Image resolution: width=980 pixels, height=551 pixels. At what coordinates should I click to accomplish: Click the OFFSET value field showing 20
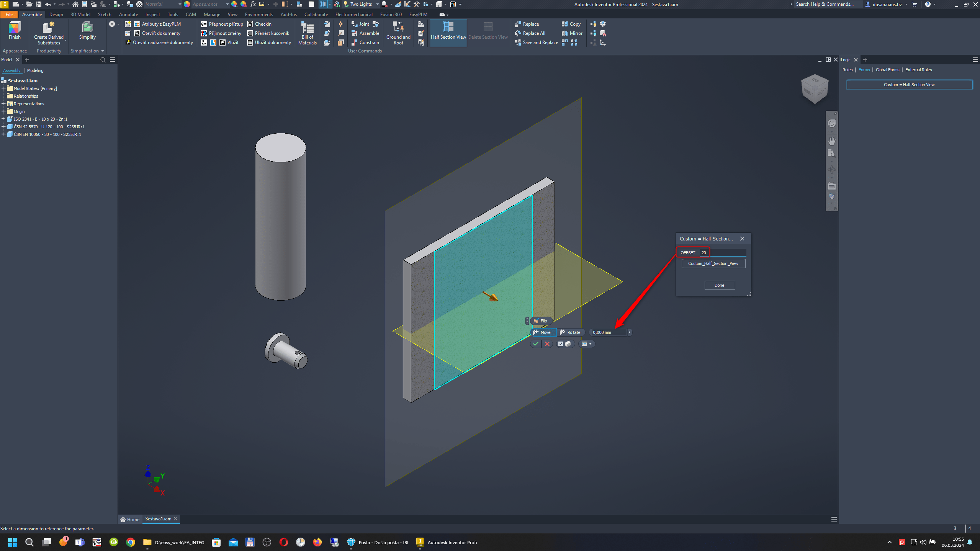click(704, 252)
